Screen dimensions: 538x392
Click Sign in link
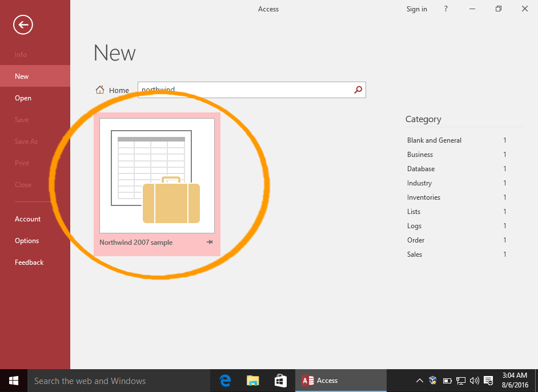(416, 9)
